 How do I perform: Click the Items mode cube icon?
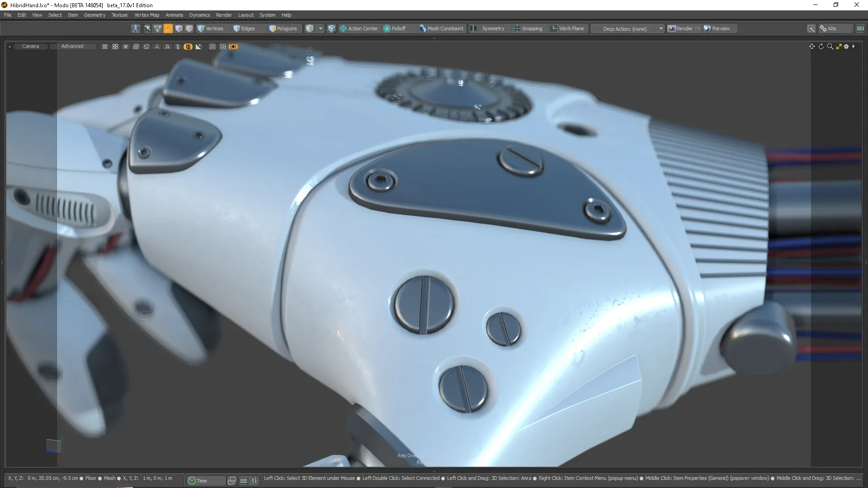click(x=310, y=28)
